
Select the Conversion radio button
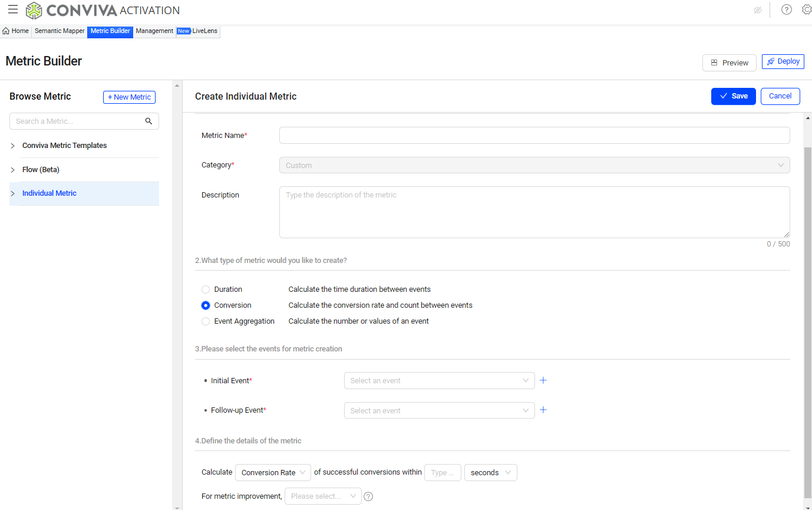tap(206, 305)
